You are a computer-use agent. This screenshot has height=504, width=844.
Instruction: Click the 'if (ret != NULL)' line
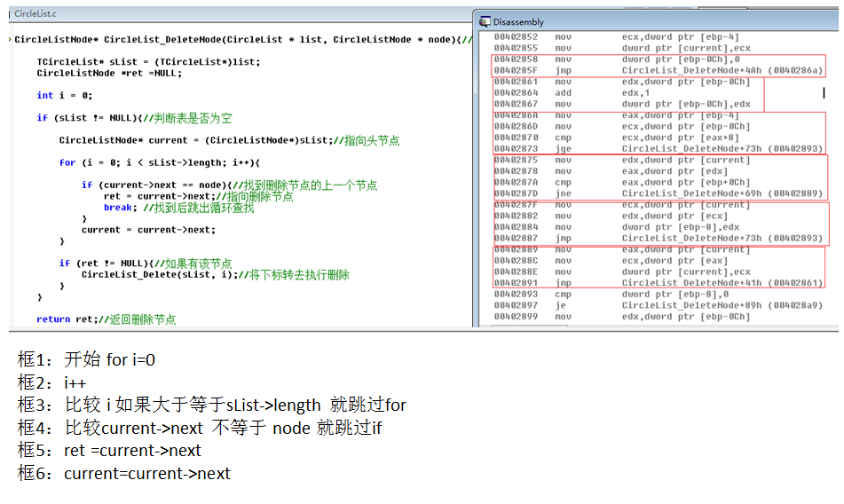(146, 263)
